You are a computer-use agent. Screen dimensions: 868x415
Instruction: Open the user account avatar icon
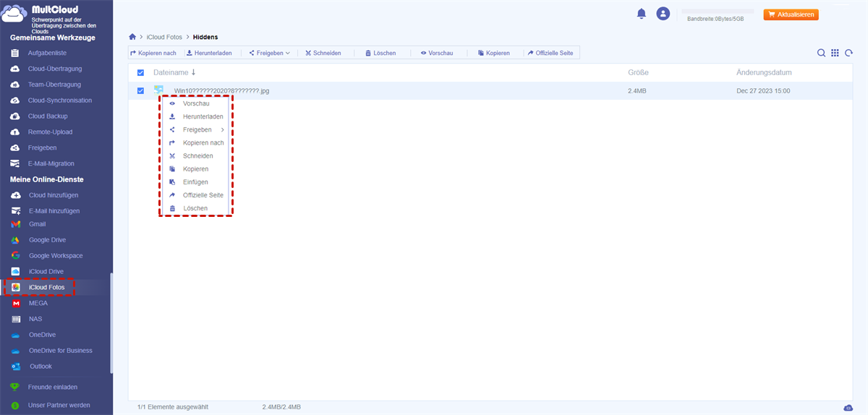tap(663, 14)
